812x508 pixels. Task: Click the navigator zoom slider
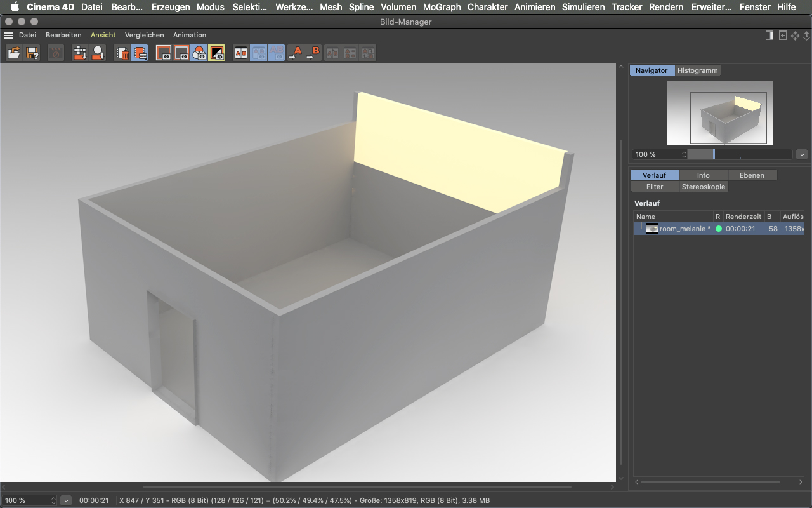pos(740,154)
